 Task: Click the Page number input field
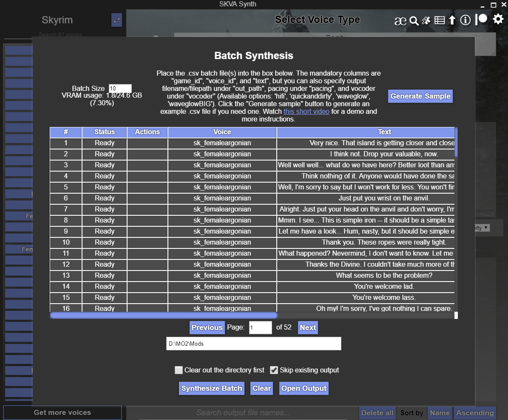[260, 327]
